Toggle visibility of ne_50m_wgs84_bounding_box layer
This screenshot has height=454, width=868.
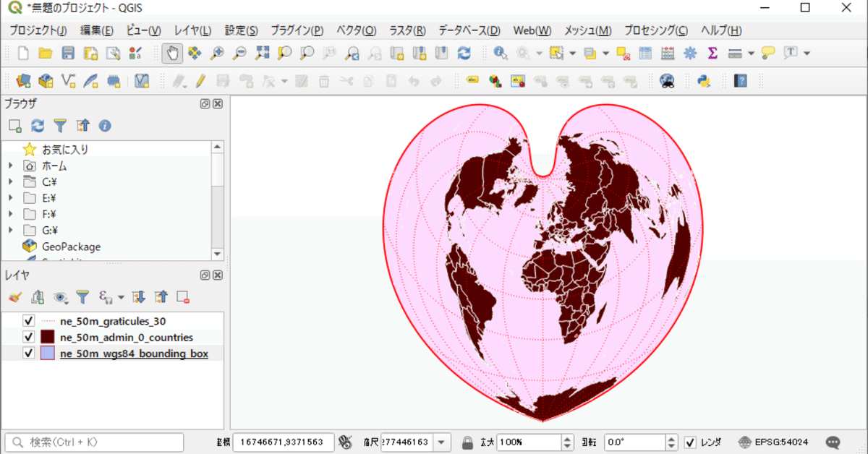click(29, 354)
